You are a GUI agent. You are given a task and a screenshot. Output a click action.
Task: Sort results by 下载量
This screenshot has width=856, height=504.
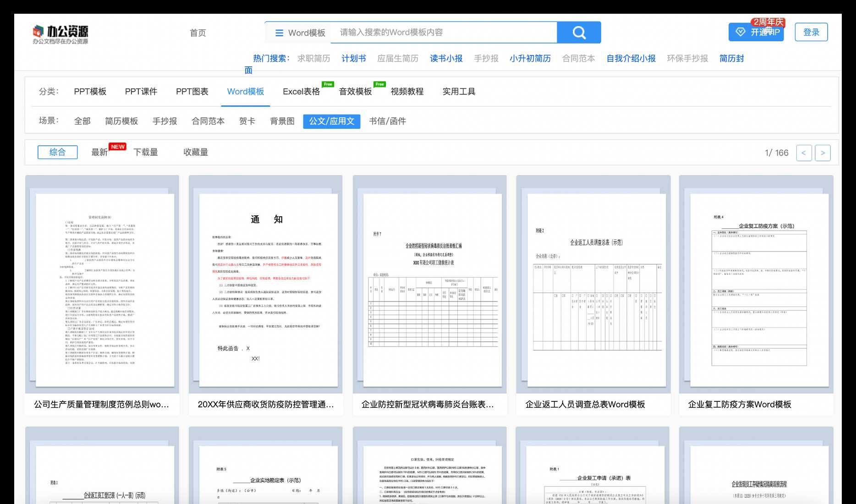[146, 153]
